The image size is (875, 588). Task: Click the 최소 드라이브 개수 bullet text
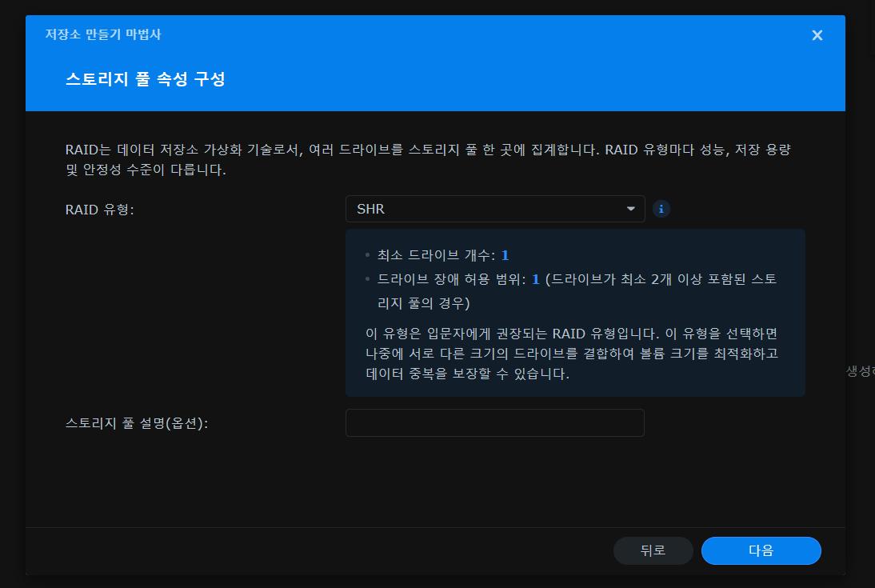click(x=436, y=255)
